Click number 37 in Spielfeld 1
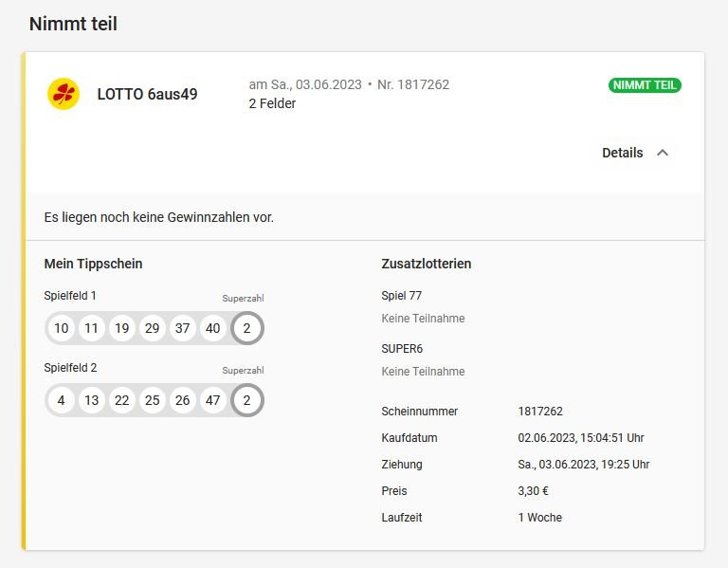728x568 pixels. coord(182,328)
